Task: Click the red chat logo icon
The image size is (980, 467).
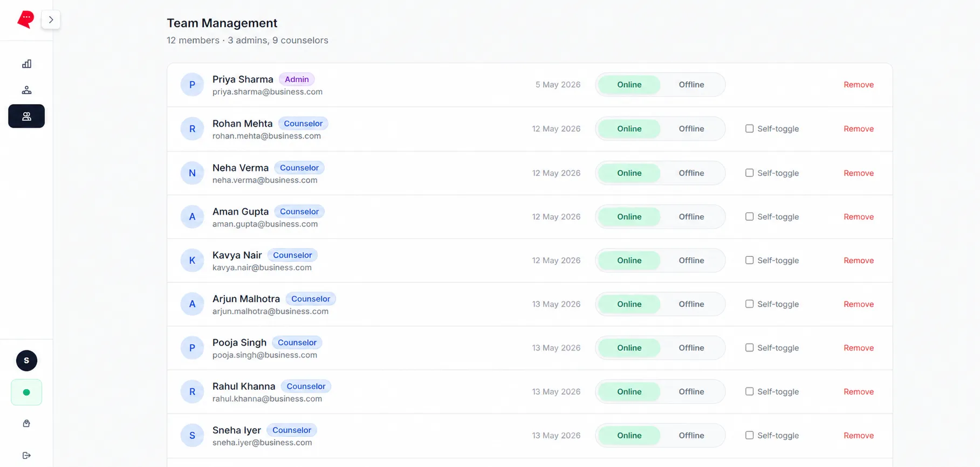Action: point(26,19)
